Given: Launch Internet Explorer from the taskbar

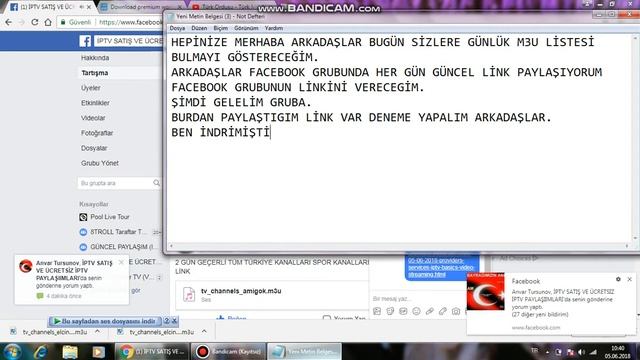Looking at the screenshot, I should (40, 351).
